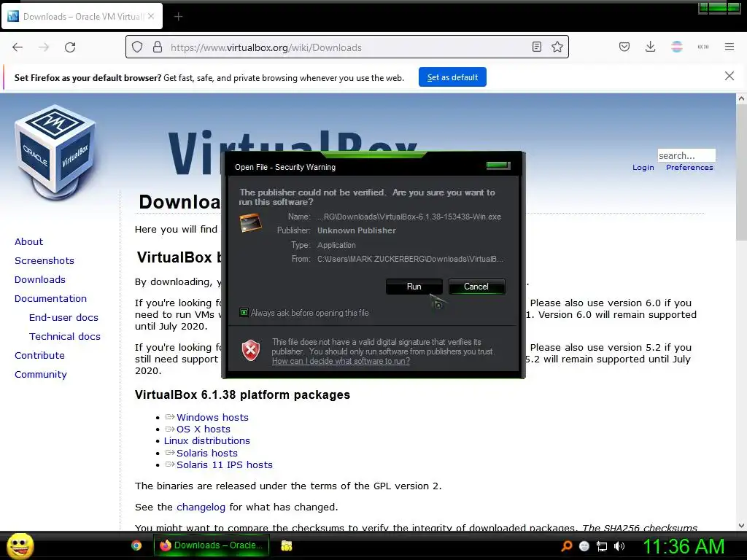This screenshot has height=560, width=747.
Task: Click the padlock site security icon
Action: [158, 47]
